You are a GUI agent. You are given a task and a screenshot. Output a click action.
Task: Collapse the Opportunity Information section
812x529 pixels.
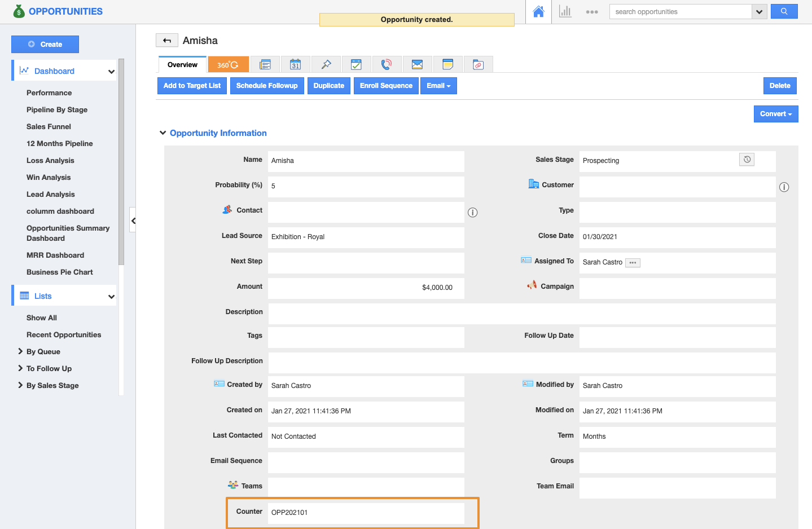point(163,133)
